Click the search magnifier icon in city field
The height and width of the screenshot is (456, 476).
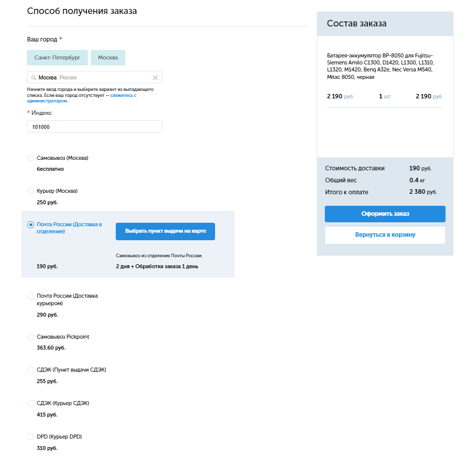pos(33,78)
